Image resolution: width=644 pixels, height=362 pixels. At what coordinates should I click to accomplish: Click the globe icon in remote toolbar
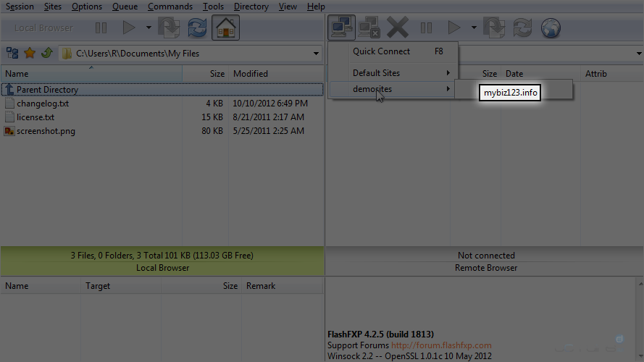pyautogui.click(x=551, y=28)
